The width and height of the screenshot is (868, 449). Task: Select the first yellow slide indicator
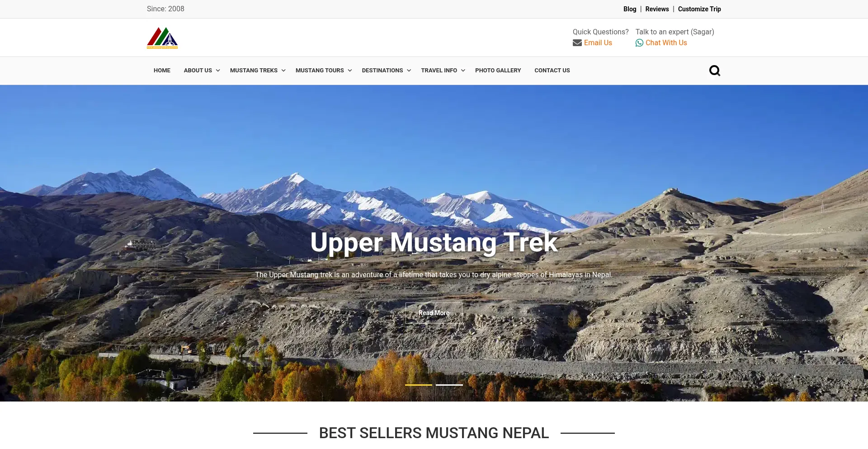coord(419,385)
